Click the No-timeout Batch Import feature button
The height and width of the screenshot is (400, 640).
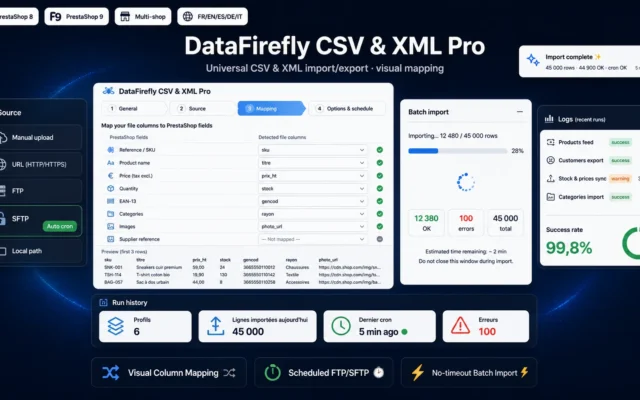pyautogui.click(x=469, y=373)
